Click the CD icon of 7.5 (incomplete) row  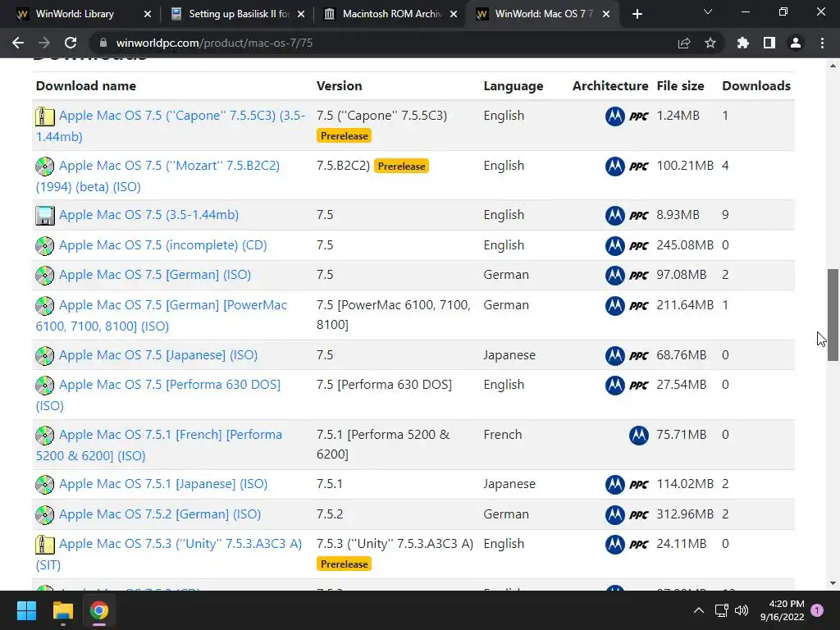45,246
